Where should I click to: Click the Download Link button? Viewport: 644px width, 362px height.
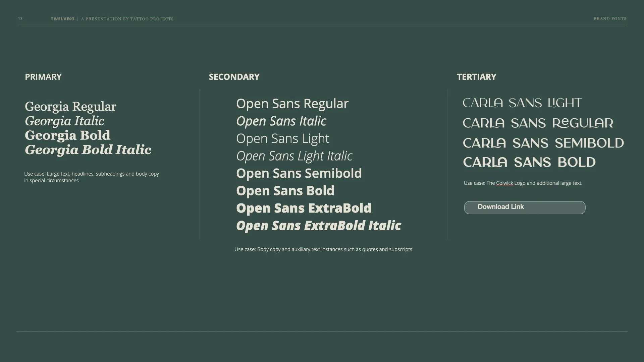point(524,207)
